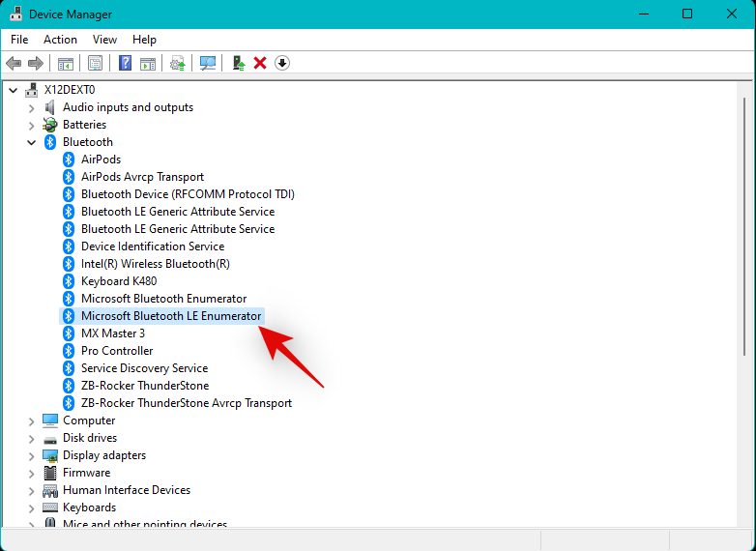Click the drive icon next to Disk drives
This screenshot has height=551, width=756.
click(50, 438)
